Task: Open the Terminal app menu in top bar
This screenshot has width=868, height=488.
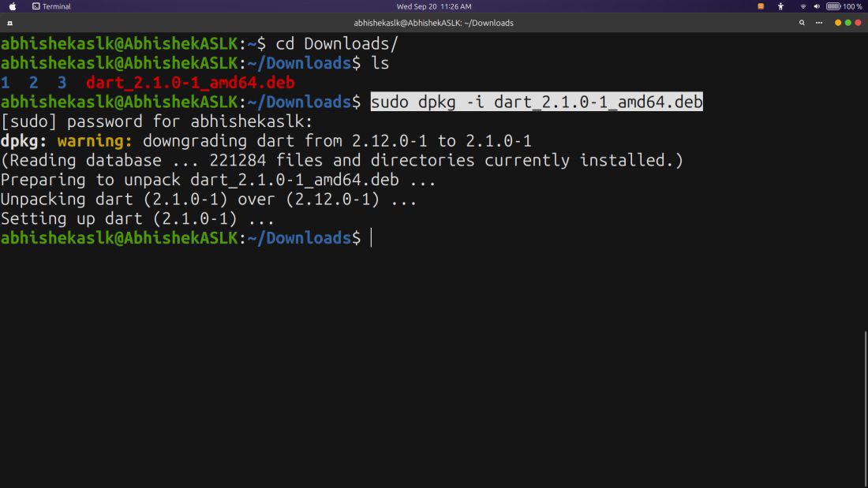Action: click(51, 6)
